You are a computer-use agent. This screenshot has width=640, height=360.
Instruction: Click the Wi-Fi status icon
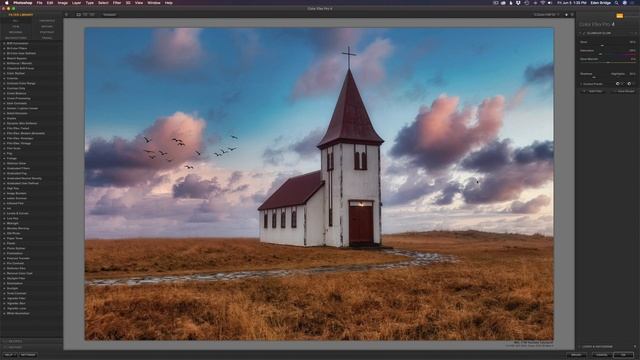coord(542,3)
